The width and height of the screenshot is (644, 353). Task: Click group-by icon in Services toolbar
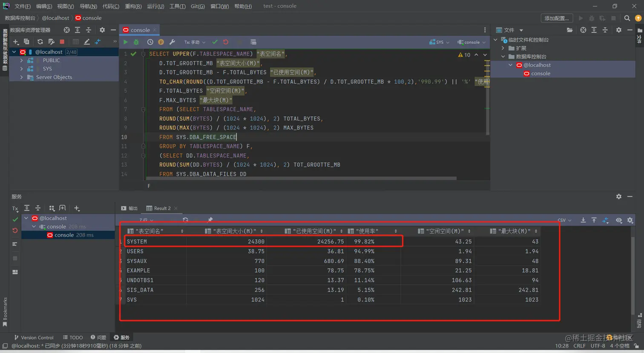click(52, 208)
